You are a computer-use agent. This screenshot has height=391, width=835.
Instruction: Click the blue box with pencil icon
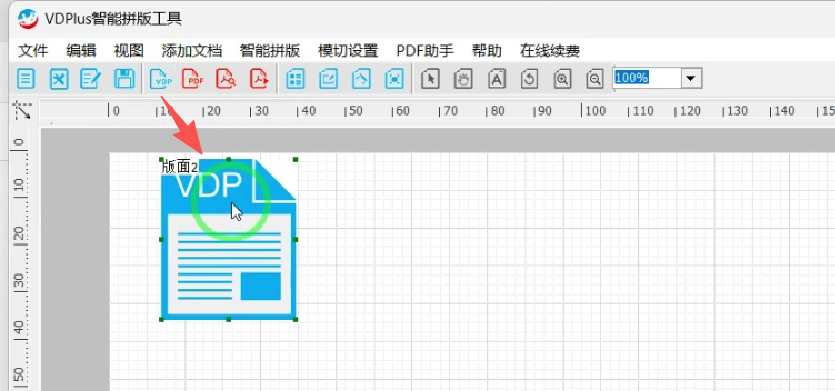coord(329,79)
